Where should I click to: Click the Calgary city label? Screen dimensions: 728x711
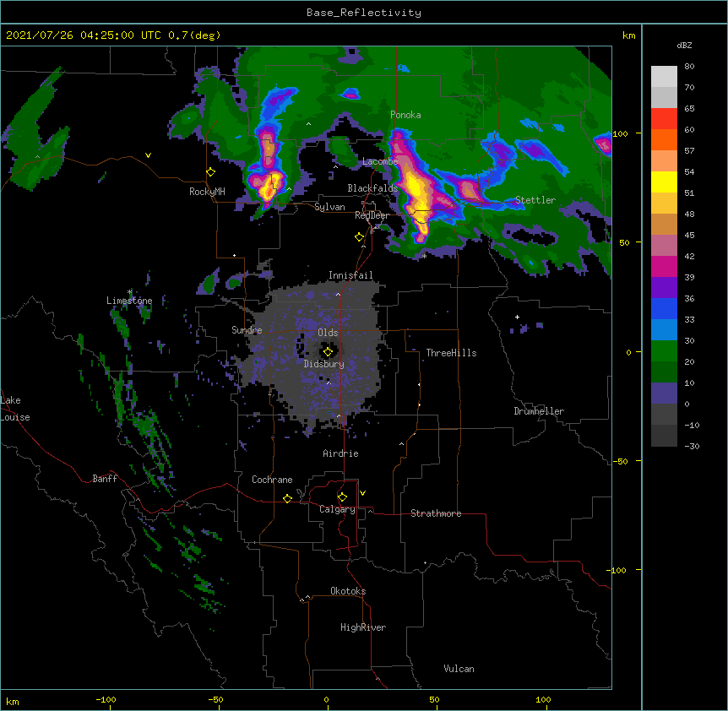tap(337, 509)
